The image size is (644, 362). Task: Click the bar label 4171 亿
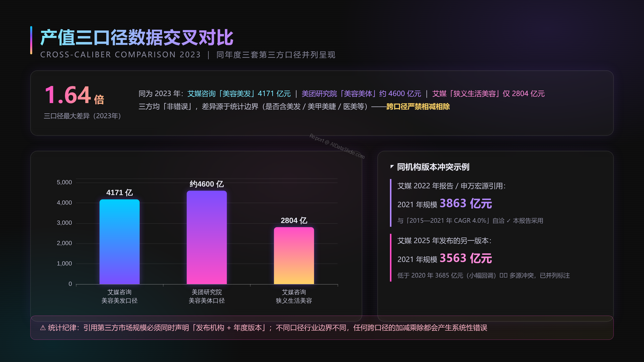click(119, 193)
